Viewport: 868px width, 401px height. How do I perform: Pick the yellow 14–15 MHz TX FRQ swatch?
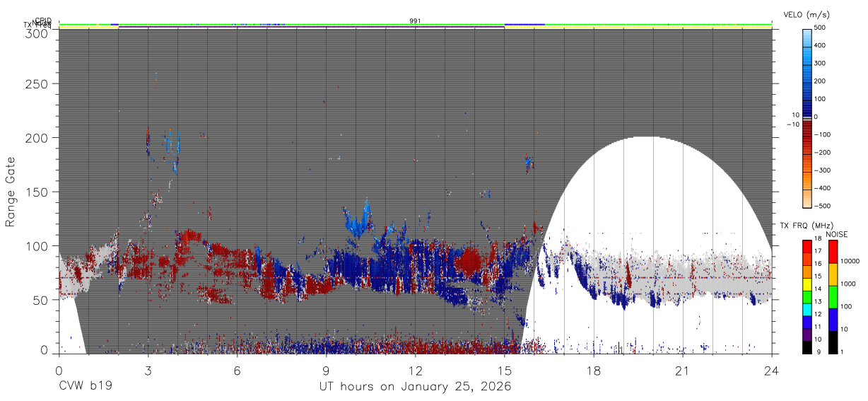[808, 283]
